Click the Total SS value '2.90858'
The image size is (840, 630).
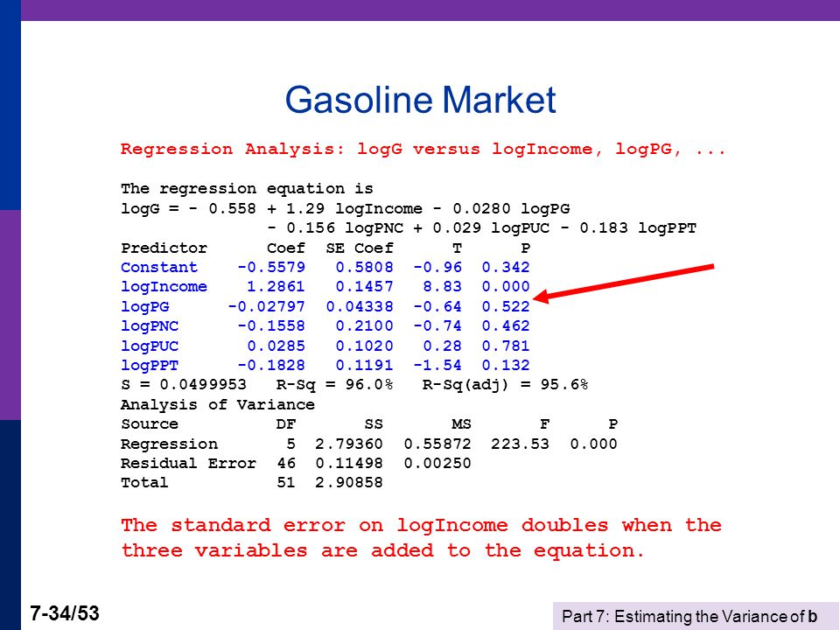(349, 483)
